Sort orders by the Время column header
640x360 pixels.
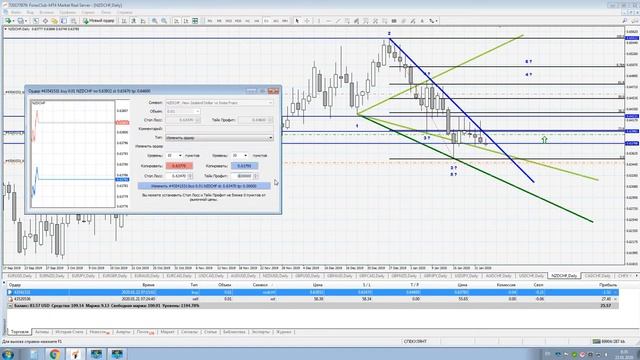point(149,285)
